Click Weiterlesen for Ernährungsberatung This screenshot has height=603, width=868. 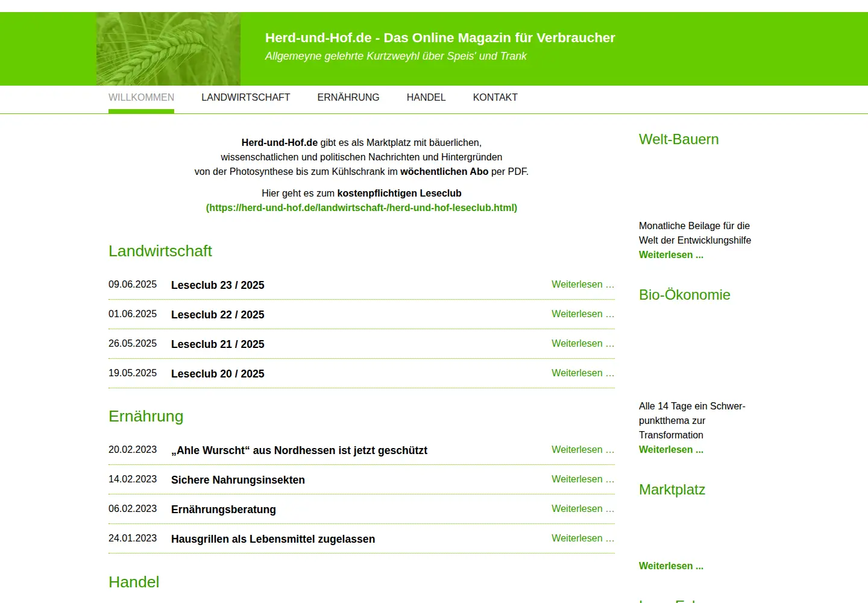[583, 509]
